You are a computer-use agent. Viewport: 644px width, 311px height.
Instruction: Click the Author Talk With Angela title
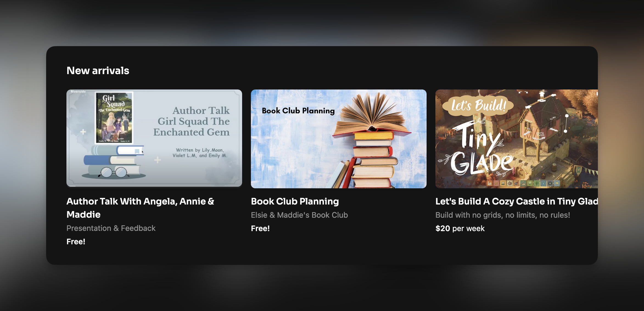[140, 208]
